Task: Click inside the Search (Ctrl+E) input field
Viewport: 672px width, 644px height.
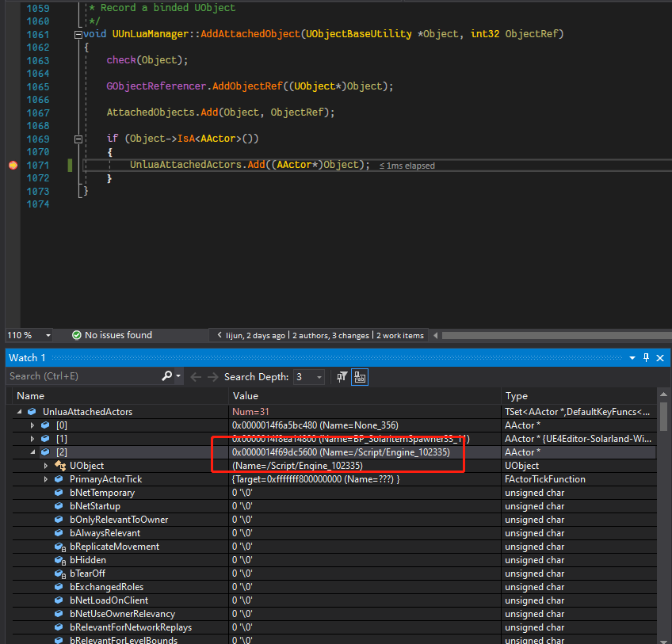Action: coord(79,376)
